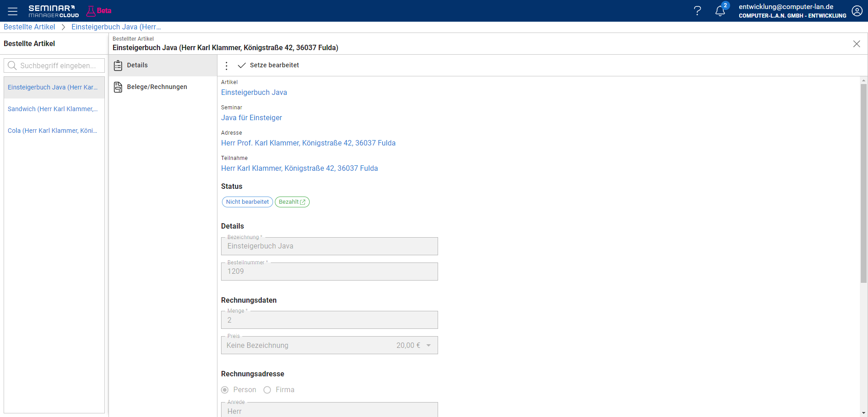Open the Herr Prof. Karl Klammer address link

pyautogui.click(x=308, y=143)
